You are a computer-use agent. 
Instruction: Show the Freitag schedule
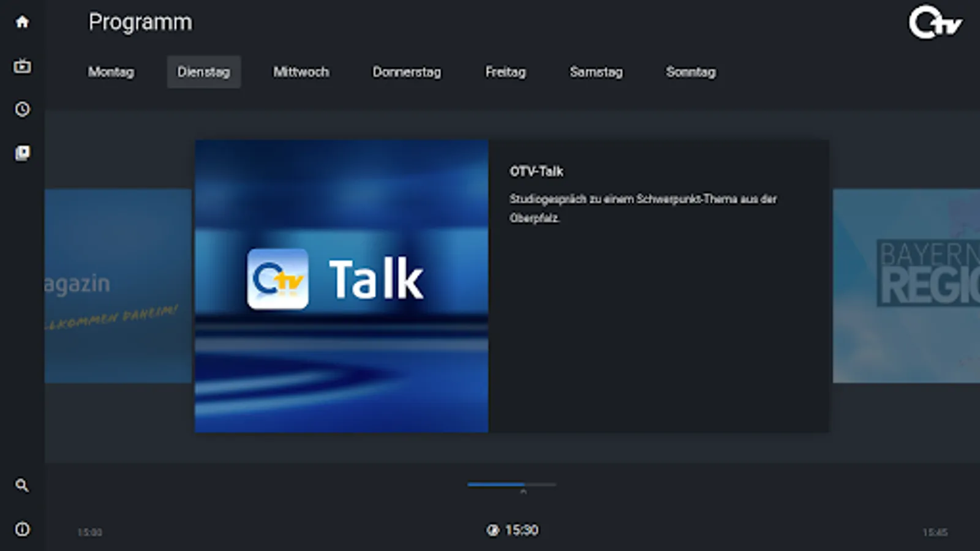click(505, 72)
